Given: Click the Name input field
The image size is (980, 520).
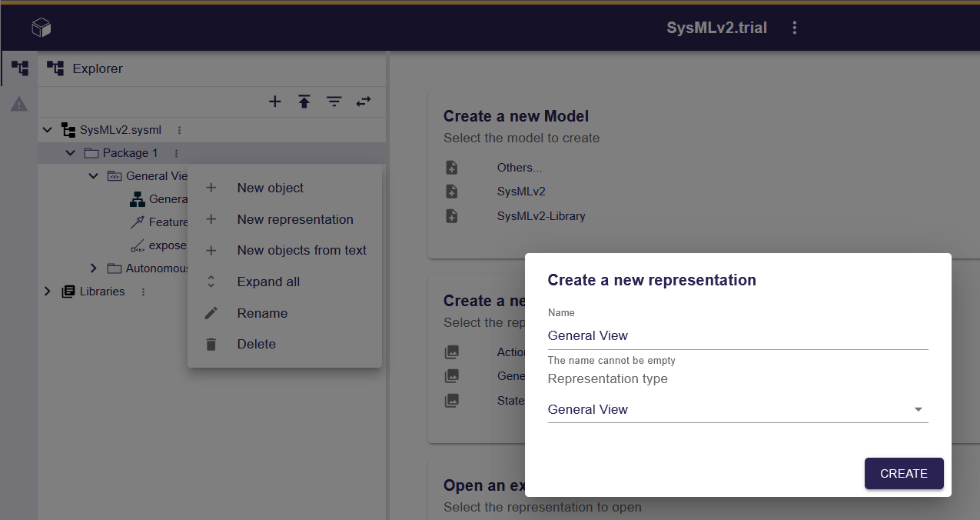Looking at the screenshot, I should 737,336.
